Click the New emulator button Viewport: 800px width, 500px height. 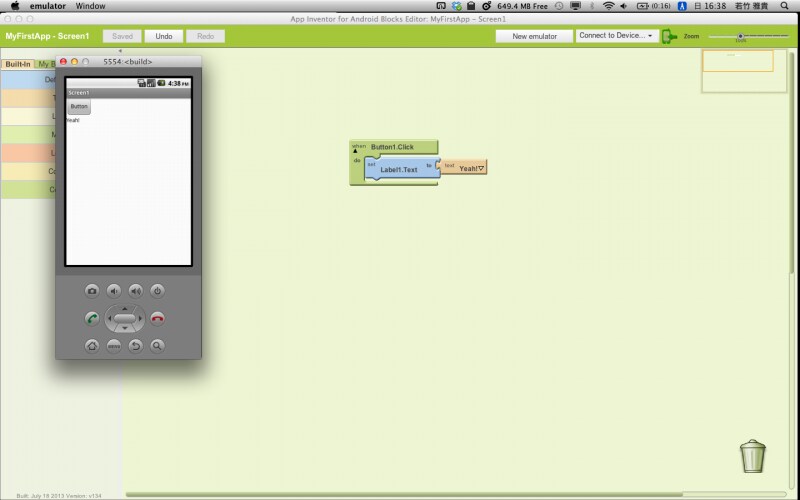pyautogui.click(x=534, y=36)
